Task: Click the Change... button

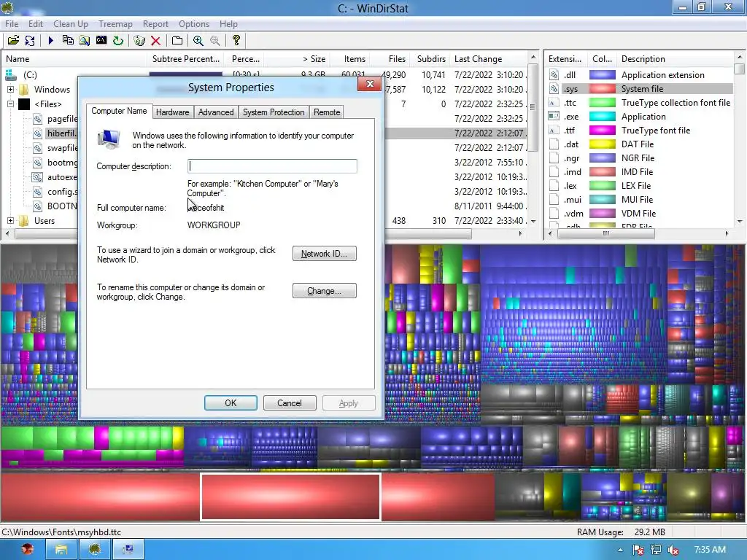Action: (325, 290)
